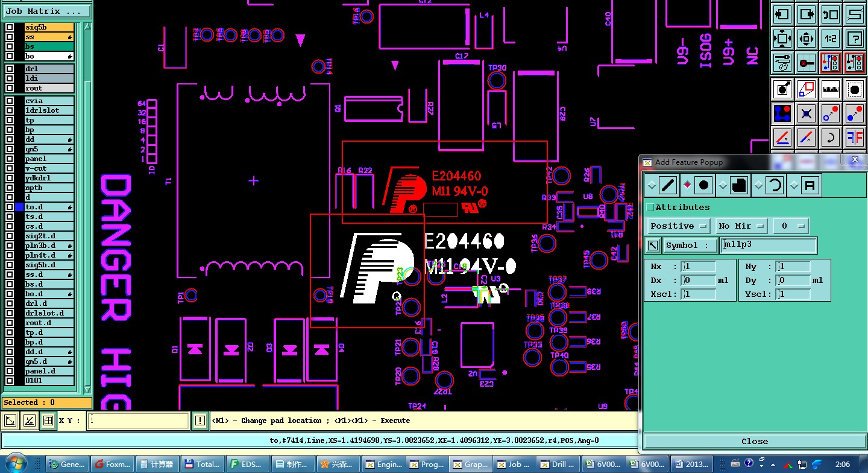Click the red and blue squares area icon
Image resolution: width=868 pixels, height=473 pixels.
[x=806, y=89]
